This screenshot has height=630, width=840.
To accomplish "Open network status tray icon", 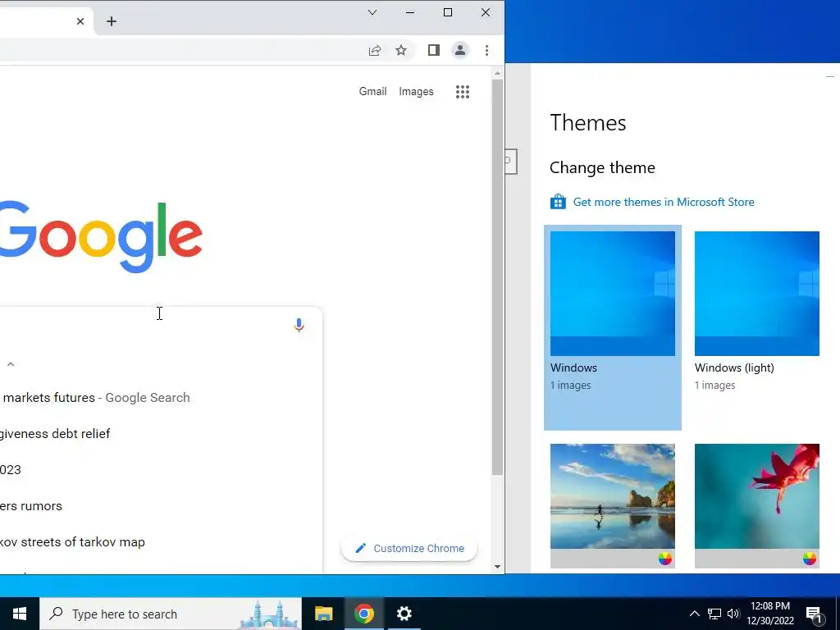I will point(714,614).
